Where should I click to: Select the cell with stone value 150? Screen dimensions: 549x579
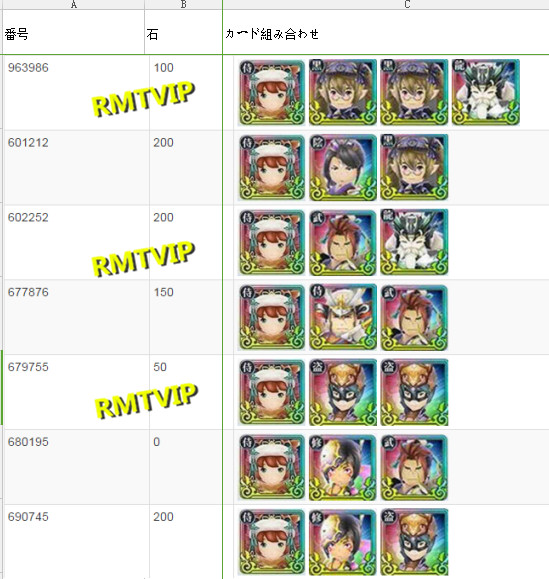click(x=186, y=317)
